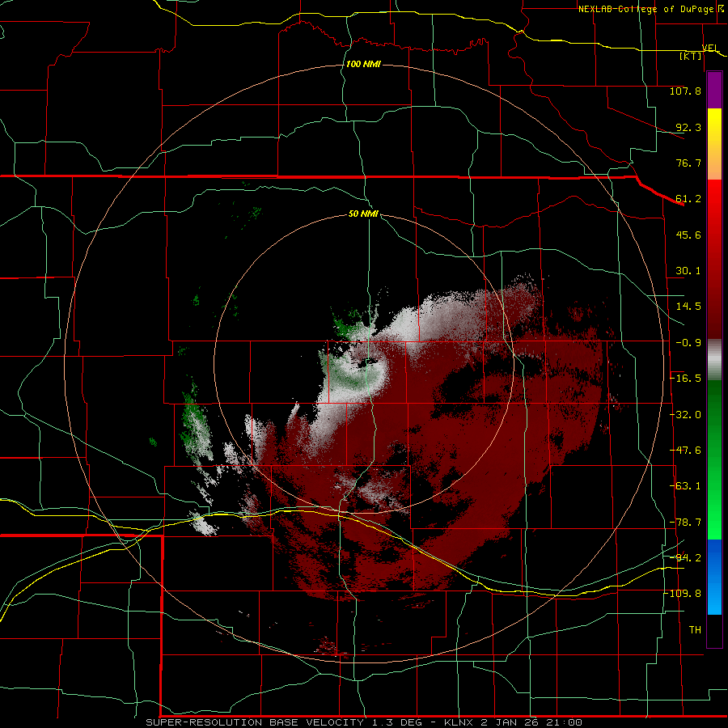
Task: Click the 76.7 value on velocity scale
Action: [688, 163]
